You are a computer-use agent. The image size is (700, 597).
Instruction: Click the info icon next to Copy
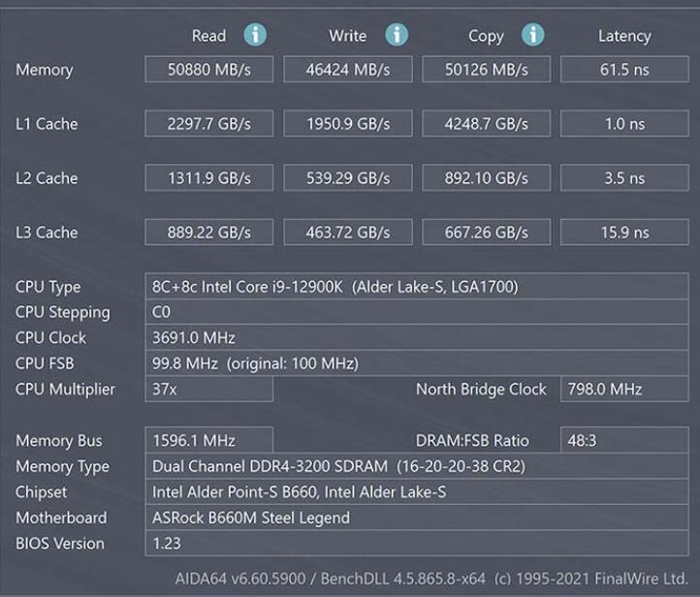pyautogui.click(x=533, y=35)
